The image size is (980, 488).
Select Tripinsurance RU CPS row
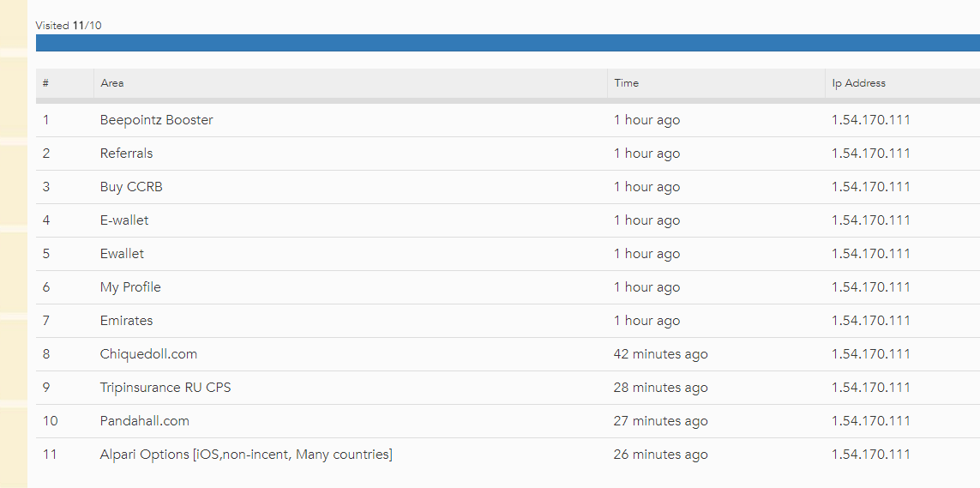click(165, 388)
